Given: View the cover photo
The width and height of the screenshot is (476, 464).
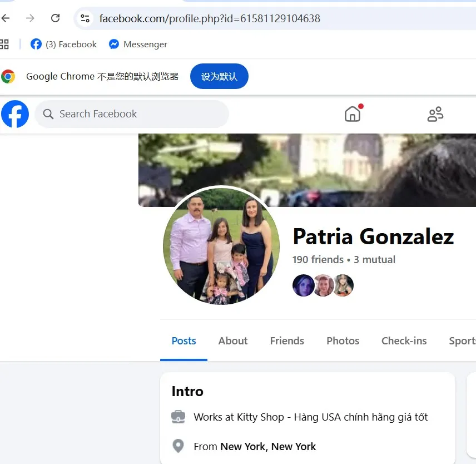Looking at the screenshot, I should (307, 170).
